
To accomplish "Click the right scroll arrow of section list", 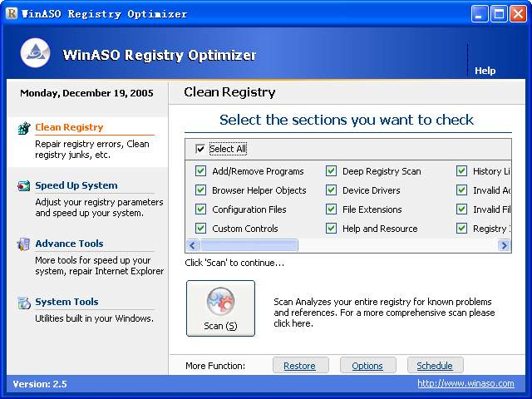I will pos(505,245).
